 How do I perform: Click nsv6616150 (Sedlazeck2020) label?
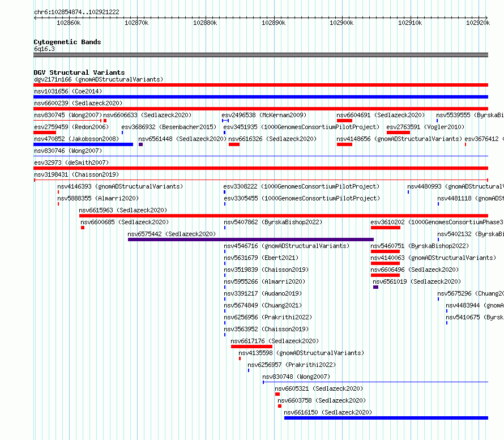[x=328, y=412]
